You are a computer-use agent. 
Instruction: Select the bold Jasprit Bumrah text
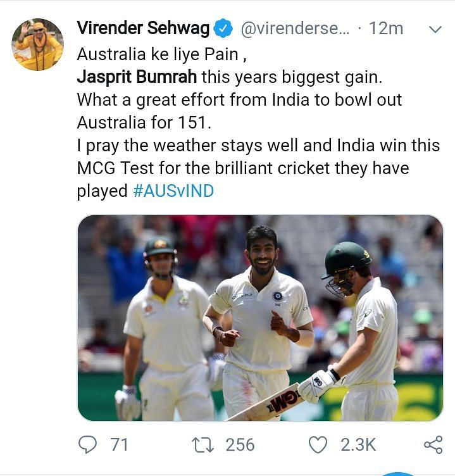(x=137, y=77)
